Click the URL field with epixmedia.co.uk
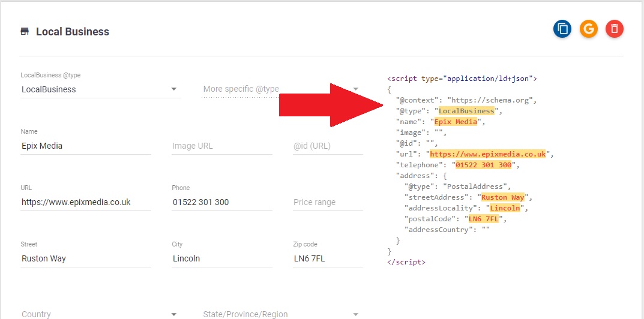The image size is (644, 319). 86,202
